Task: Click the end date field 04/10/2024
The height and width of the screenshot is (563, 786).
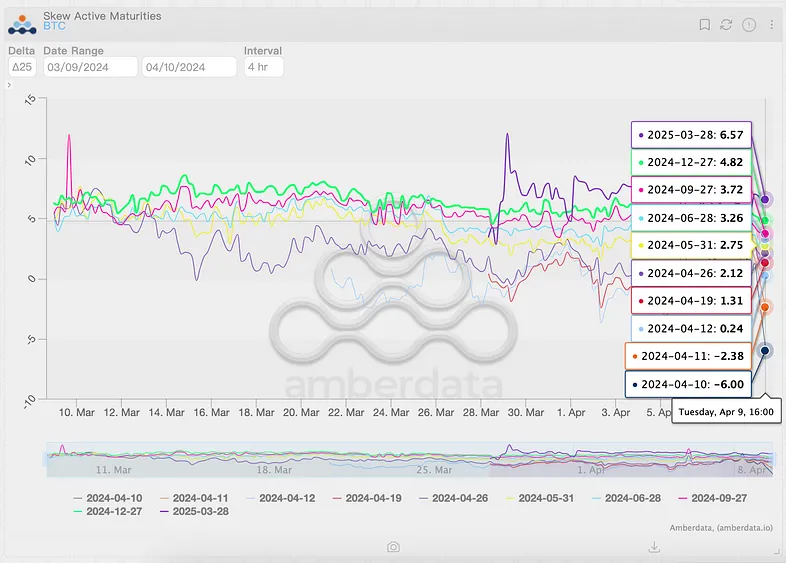Action: pos(189,67)
